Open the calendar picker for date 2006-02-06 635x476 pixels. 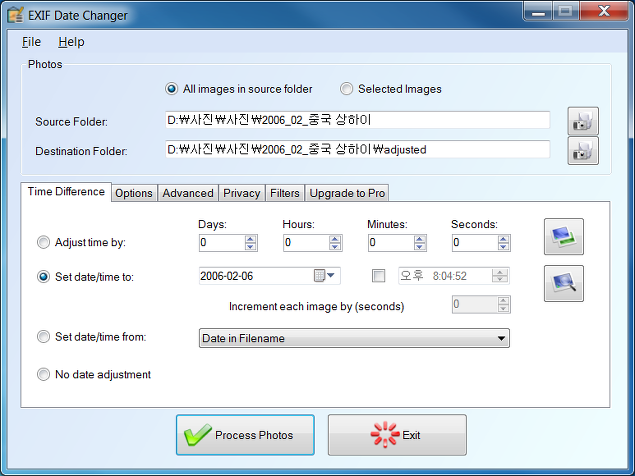[x=324, y=276]
